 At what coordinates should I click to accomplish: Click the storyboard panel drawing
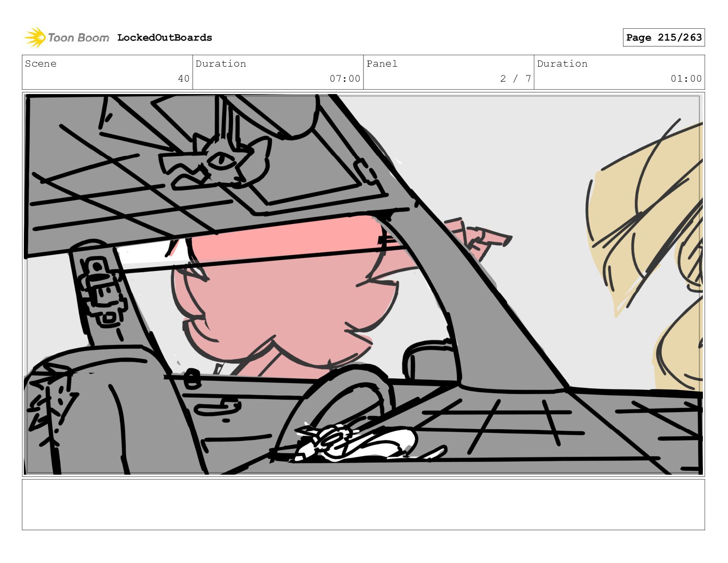[x=363, y=284]
